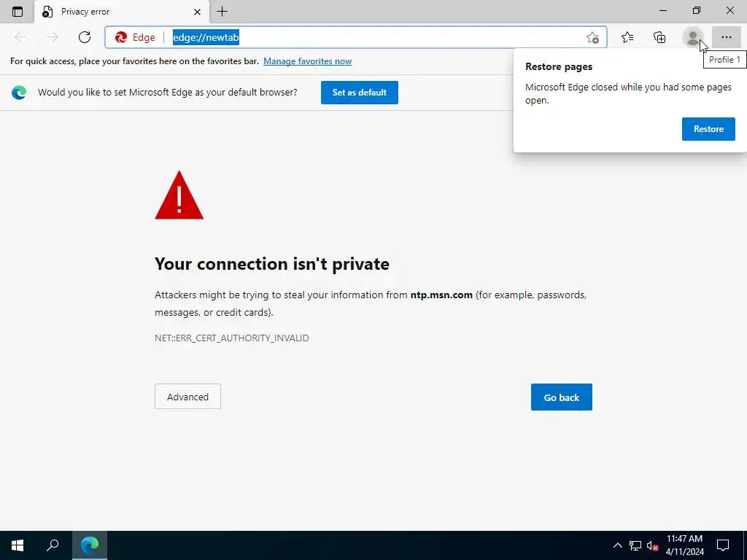Screen dimensions: 747x560
Task: Select the Privacy error tab
Action: [x=121, y=12]
